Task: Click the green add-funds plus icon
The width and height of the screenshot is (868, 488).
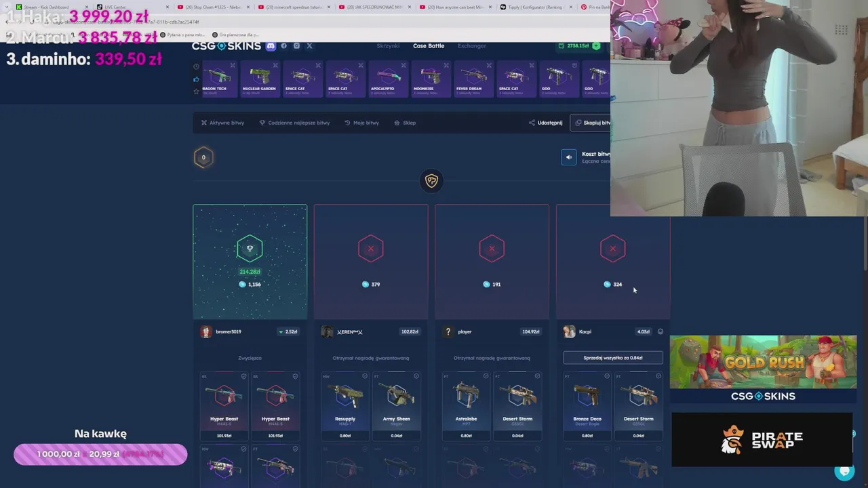Action: click(x=596, y=46)
